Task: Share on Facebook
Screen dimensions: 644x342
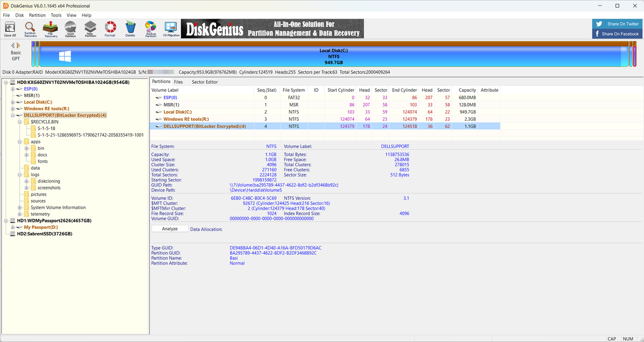Action: (617, 34)
